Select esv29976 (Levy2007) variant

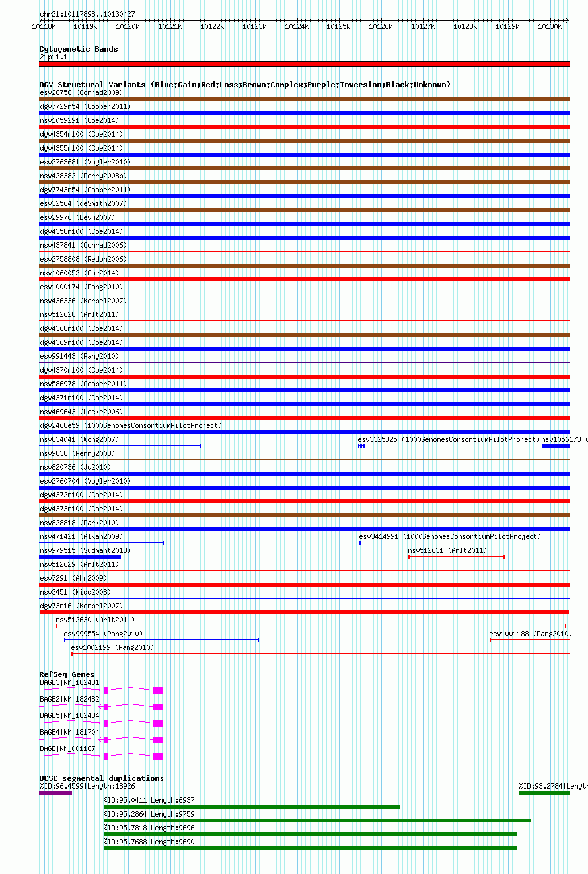pyautogui.click(x=77, y=217)
